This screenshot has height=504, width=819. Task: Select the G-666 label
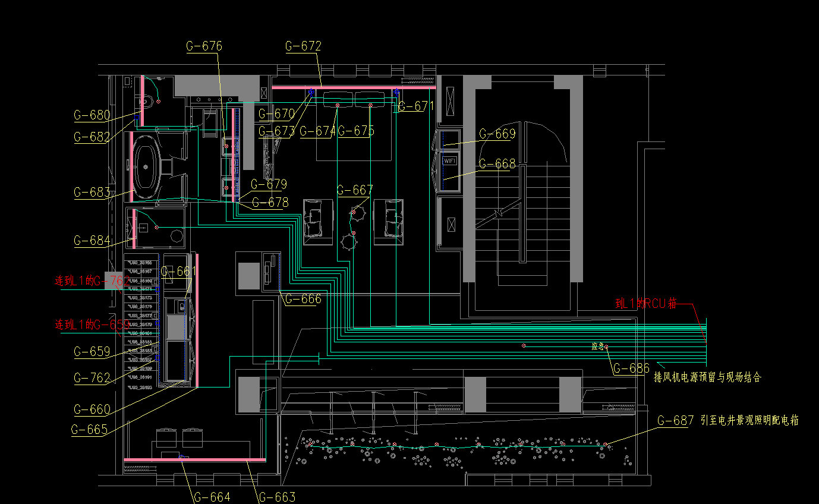click(303, 299)
